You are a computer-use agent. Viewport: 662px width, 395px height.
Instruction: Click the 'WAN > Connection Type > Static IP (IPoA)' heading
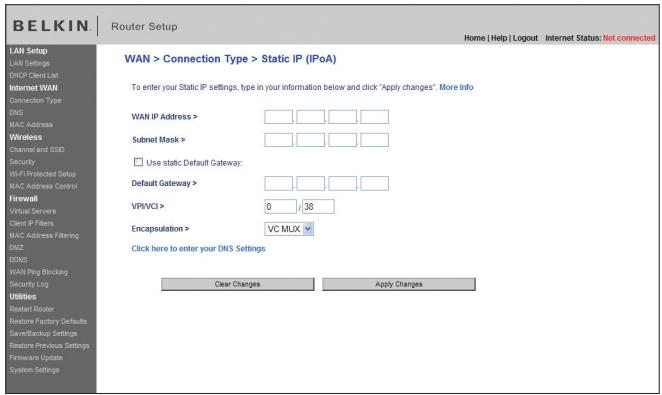coord(231,59)
